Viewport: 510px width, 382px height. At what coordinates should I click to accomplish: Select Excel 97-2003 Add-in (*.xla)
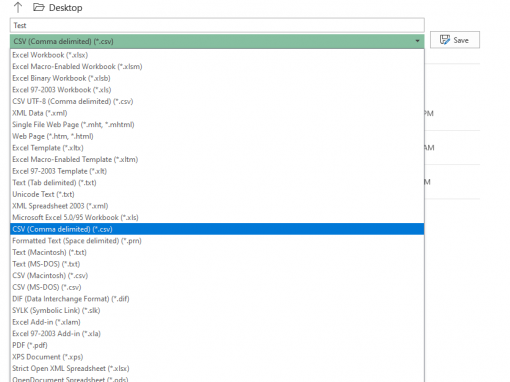pos(217,334)
